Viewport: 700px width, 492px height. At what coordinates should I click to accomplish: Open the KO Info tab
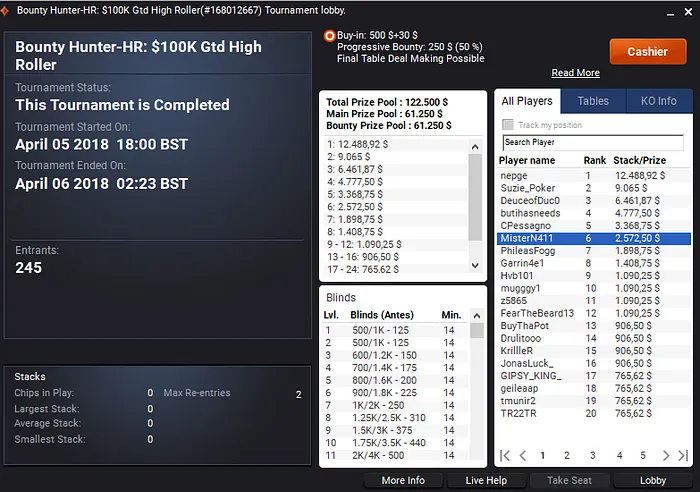[658, 101]
